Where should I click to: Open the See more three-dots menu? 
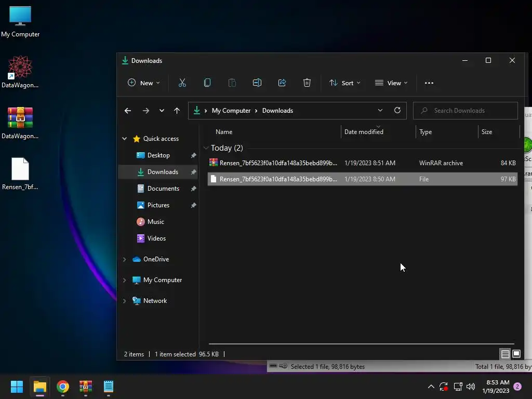tap(429, 83)
